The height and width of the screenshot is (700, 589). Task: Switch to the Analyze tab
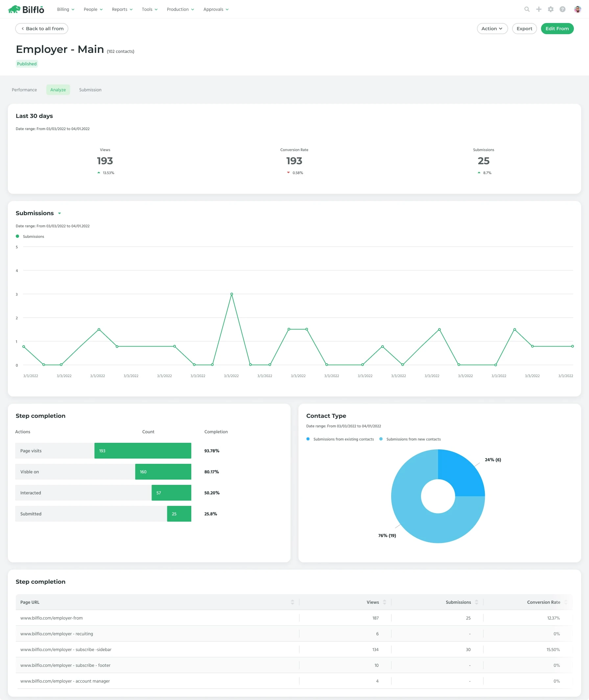(58, 90)
